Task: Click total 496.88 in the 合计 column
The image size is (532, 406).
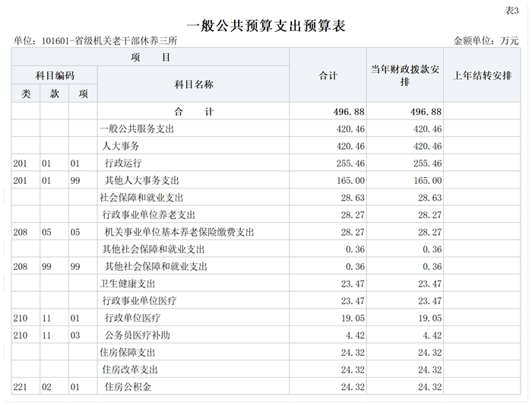Action: [349, 112]
